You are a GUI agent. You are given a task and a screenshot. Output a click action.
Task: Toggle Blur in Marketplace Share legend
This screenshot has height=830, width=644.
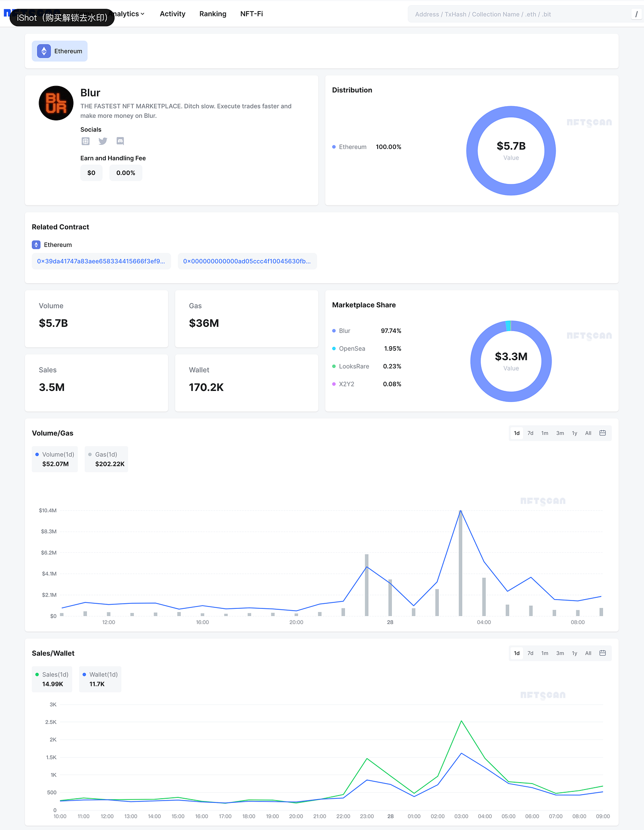point(367,331)
